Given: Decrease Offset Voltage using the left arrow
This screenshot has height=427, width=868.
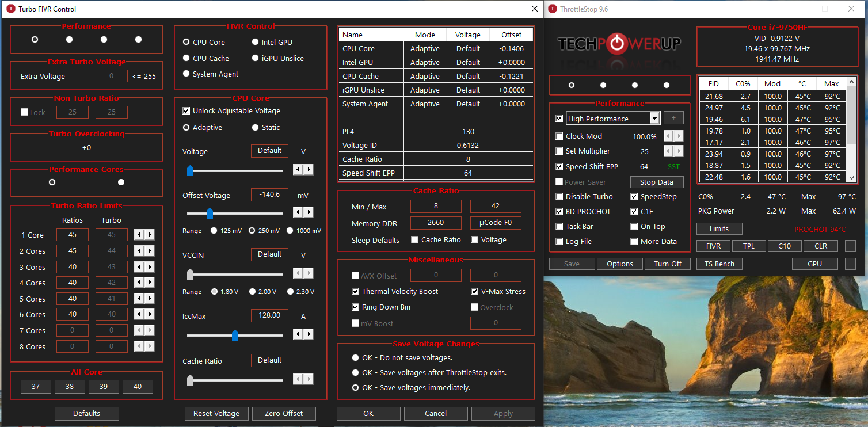Looking at the screenshot, I should point(298,212).
